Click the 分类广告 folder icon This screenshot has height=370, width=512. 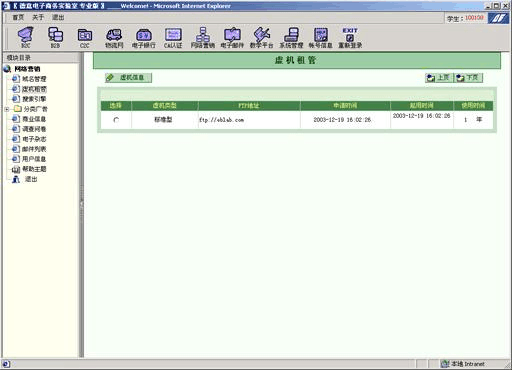coord(17,109)
